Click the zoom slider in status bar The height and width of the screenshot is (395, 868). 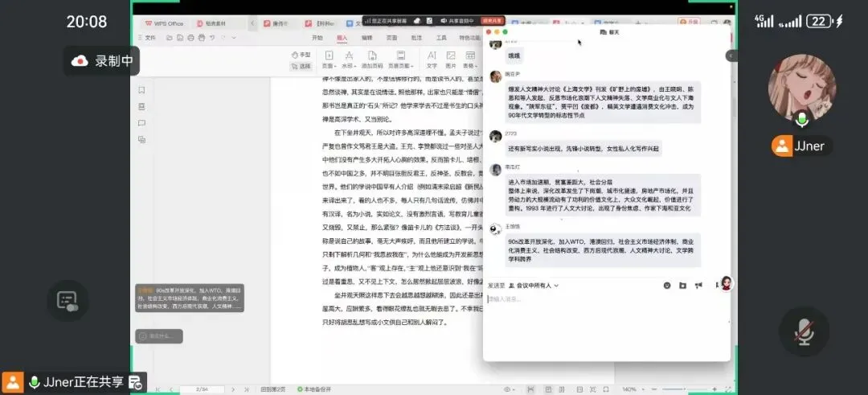[684, 389]
